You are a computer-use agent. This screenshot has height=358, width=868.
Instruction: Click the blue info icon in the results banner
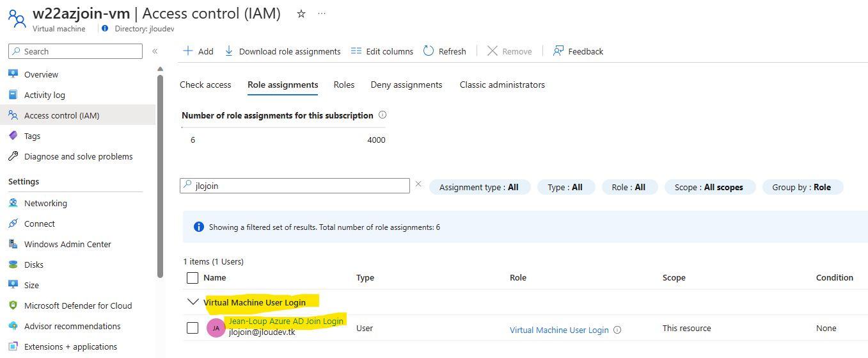(198, 227)
